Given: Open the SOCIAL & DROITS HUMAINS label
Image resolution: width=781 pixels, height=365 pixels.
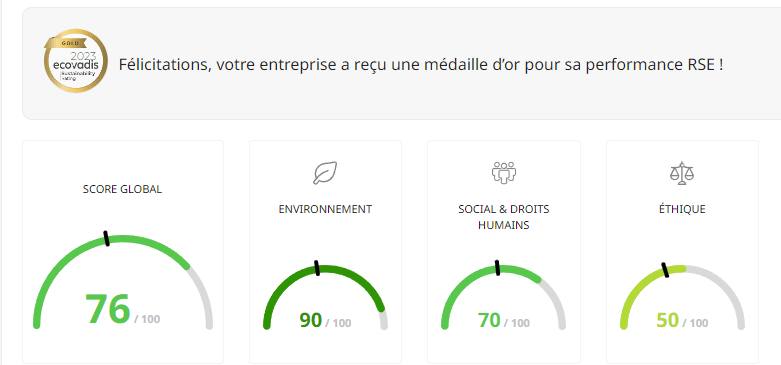Looking at the screenshot, I should coord(504,217).
